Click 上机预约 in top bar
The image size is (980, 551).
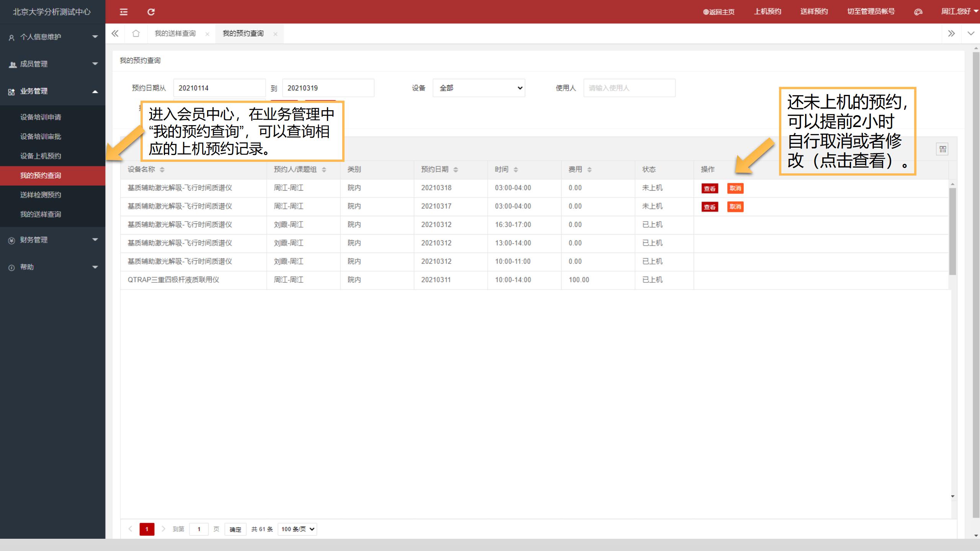[768, 11]
